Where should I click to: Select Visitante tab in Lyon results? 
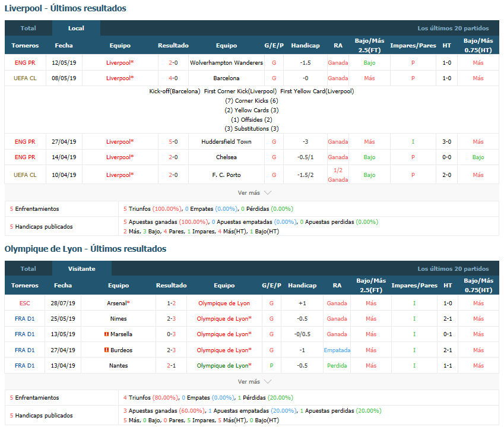click(82, 268)
